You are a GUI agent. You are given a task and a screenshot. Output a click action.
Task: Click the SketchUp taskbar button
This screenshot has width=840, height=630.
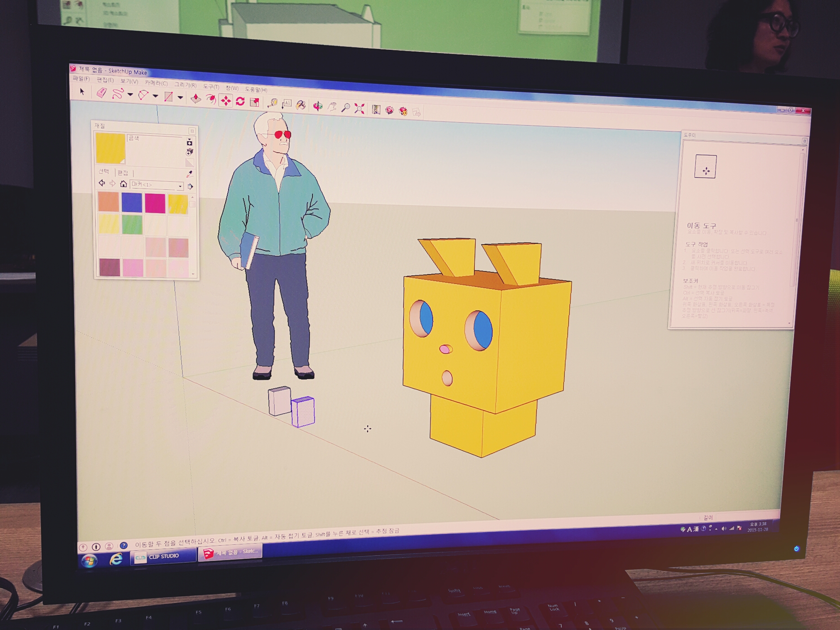pos(231,552)
